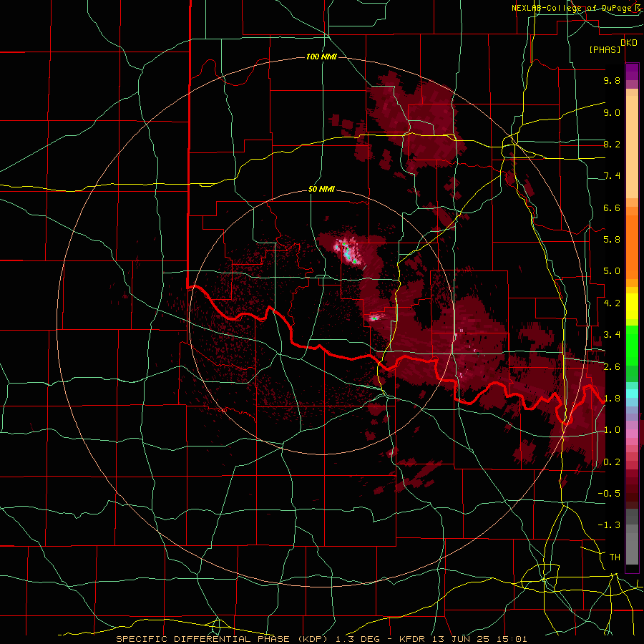This screenshot has height=644, width=644.
Task: Click the 5.0 legend value
Action: pyautogui.click(x=612, y=271)
